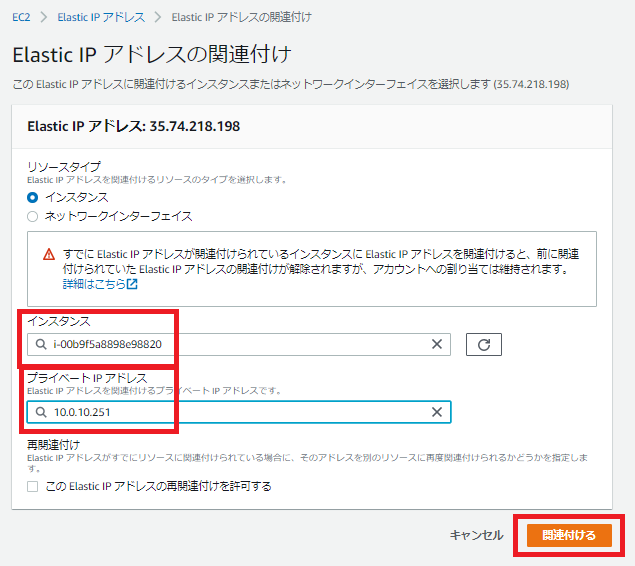Click the external link icon after こちら
The height and width of the screenshot is (566, 635).
131,284
